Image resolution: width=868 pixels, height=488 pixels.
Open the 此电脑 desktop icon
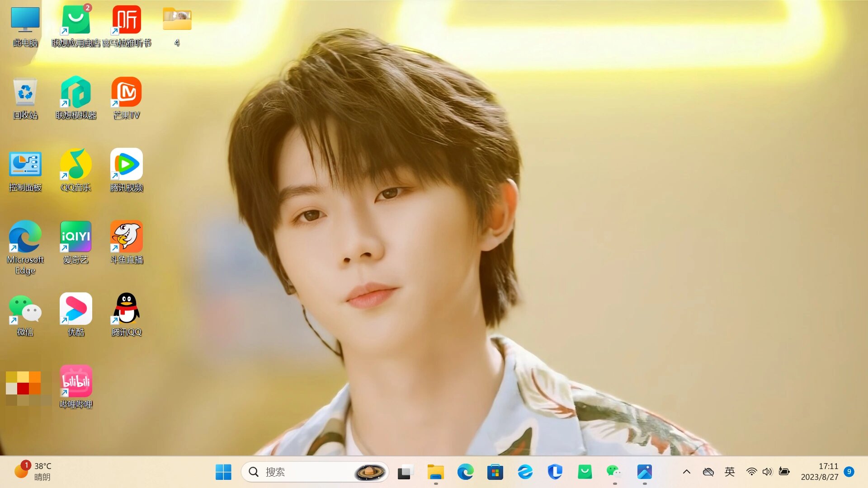click(25, 26)
